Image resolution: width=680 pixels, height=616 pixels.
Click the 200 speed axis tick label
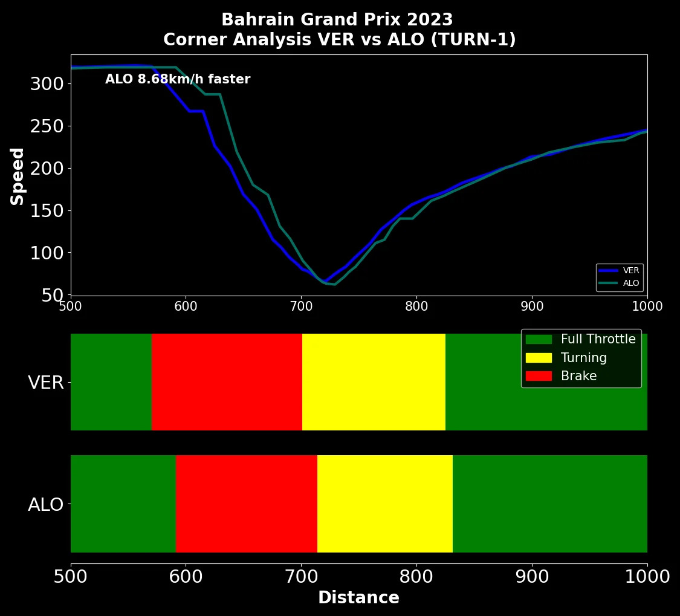point(47,168)
